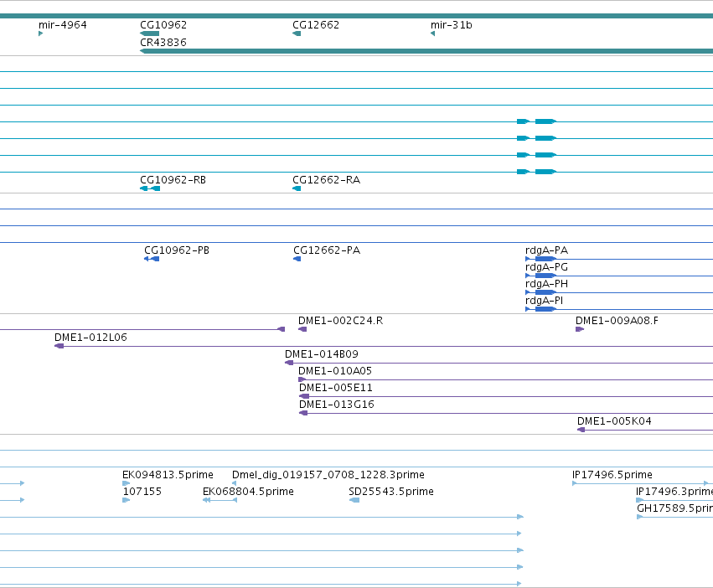This screenshot has height=588, width=713.
Task: Click the rdgA-PI label
Action: (x=544, y=301)
